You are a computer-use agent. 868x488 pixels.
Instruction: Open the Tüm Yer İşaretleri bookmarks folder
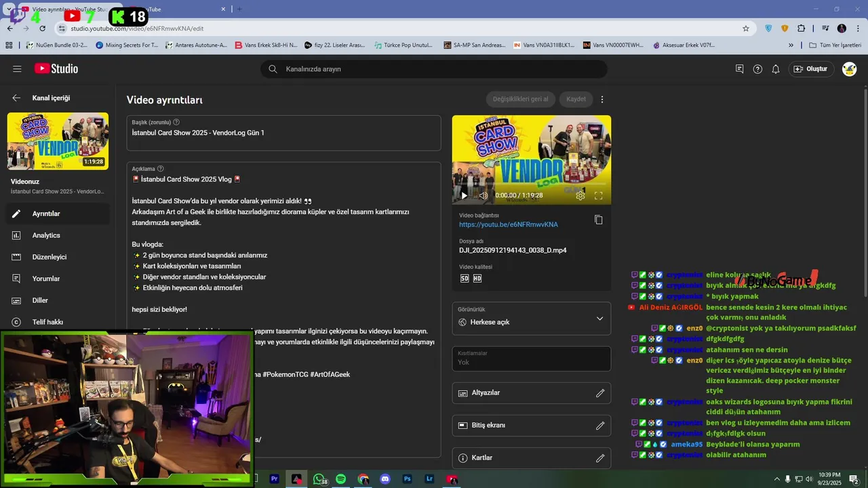[835, 45]
